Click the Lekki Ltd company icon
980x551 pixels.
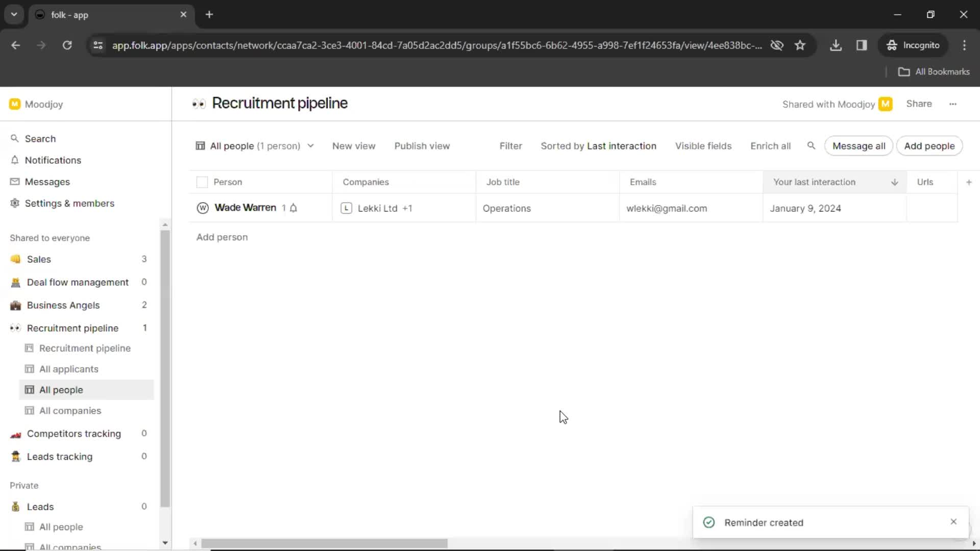point(346,208)
